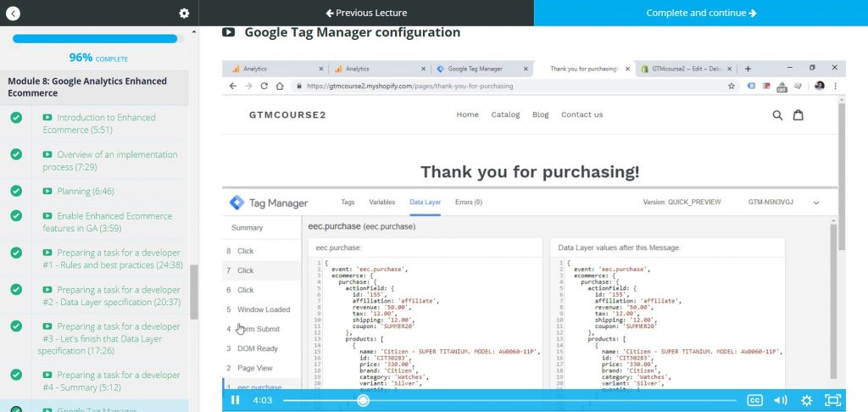Bookmark page with star icon

click(x=732, y=86)
